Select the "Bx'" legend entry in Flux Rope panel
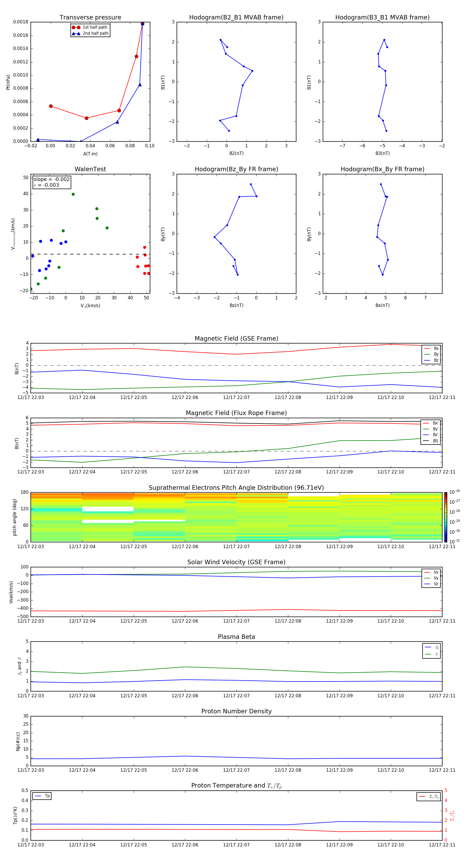This screenshot has width=473, height=868. tap(431, 423)
